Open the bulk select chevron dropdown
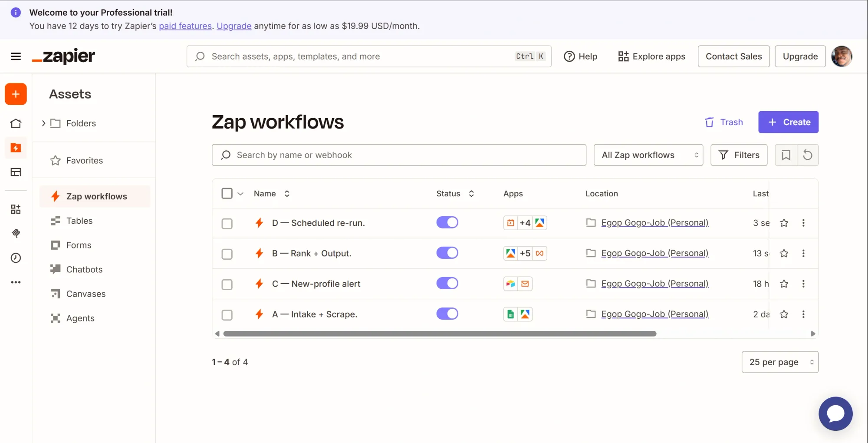This screenshot has height=443, width=868. click(240, 194)
